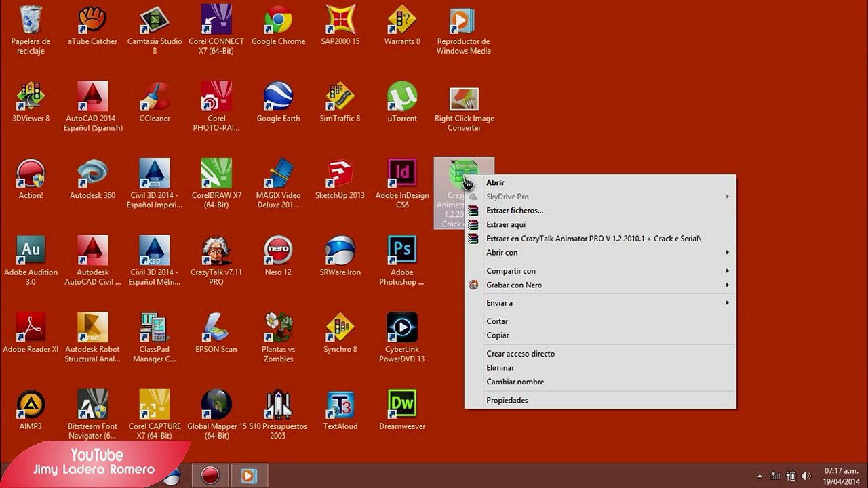Viewport: 868px width, 488px height.
Task: Click the Adobe Reader XI icon
Action: pyautogui.click(x=31, y=333)
